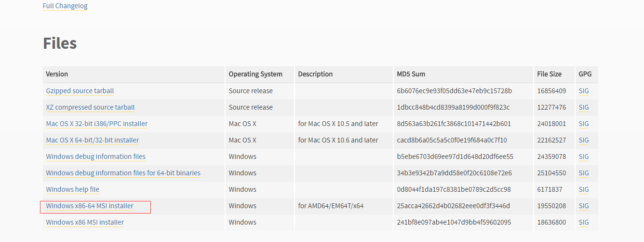Open SIG for XZ compressed source tarball

click(x=584, y=107)
